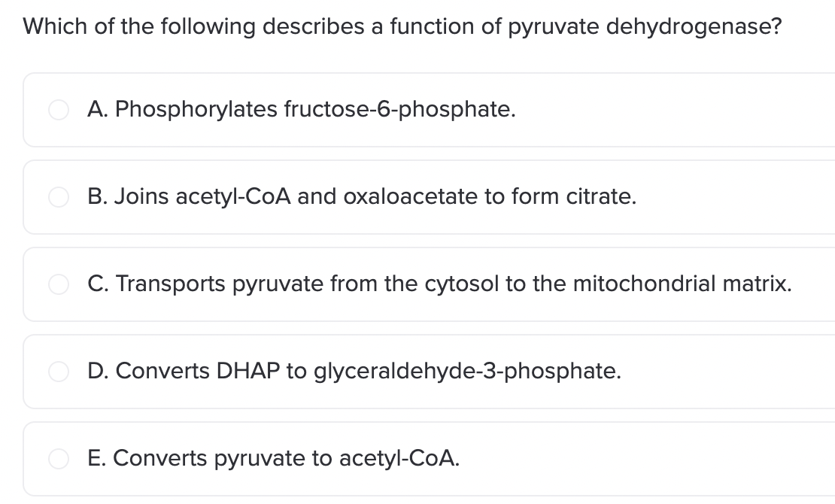Click 'fructose-6-phosphate' in option A

[399, 110]
